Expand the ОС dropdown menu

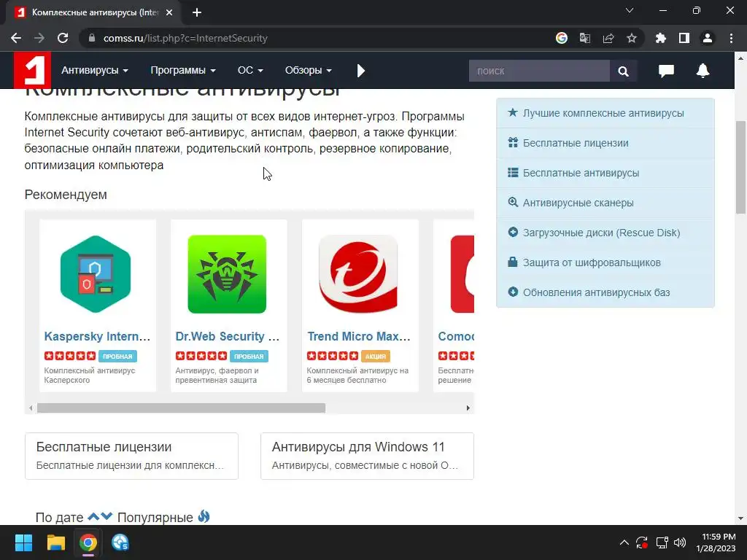pyautogui.click(x=250, y=71)
